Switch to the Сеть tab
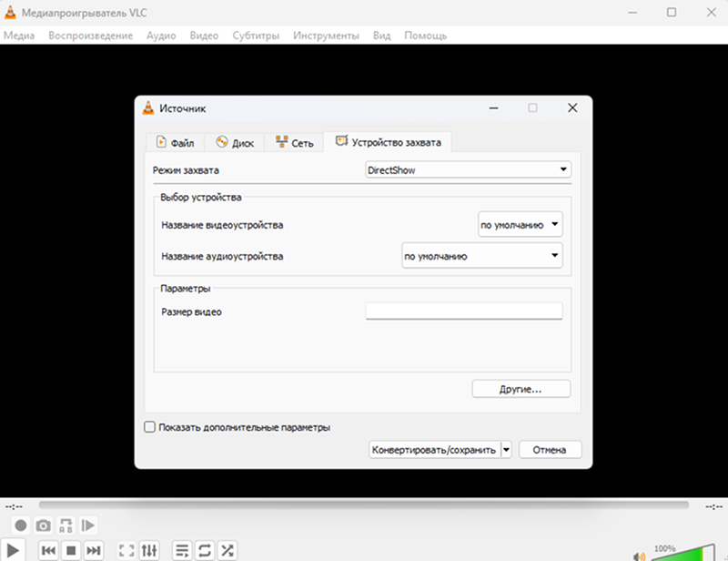 (x=294, y=143)
